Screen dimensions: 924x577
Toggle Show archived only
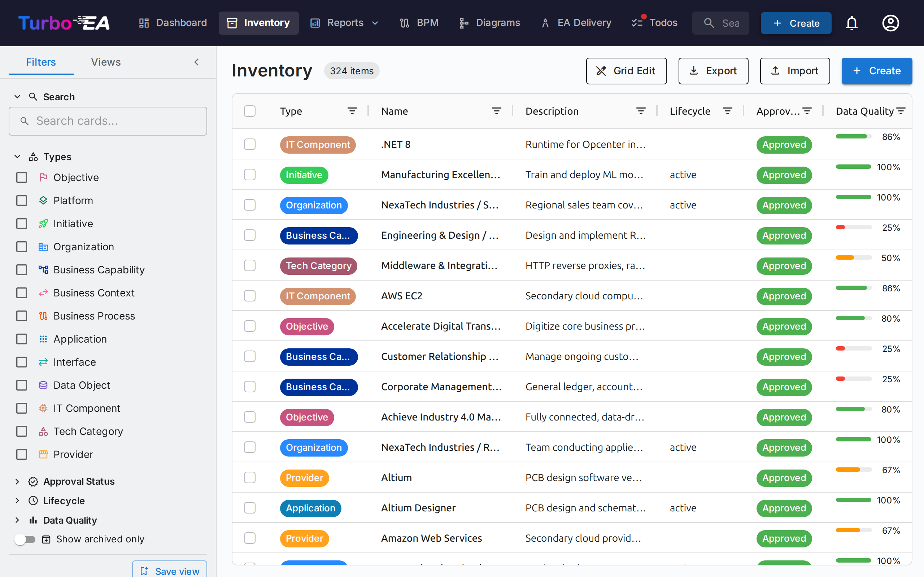click(x=25, y=539)
